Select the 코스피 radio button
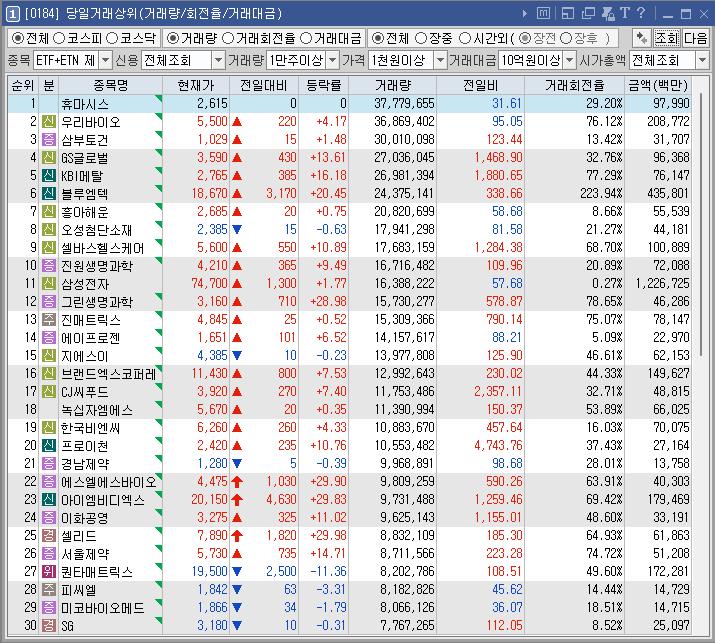Screen dimensions: 715x643 [x=59, y=38]
